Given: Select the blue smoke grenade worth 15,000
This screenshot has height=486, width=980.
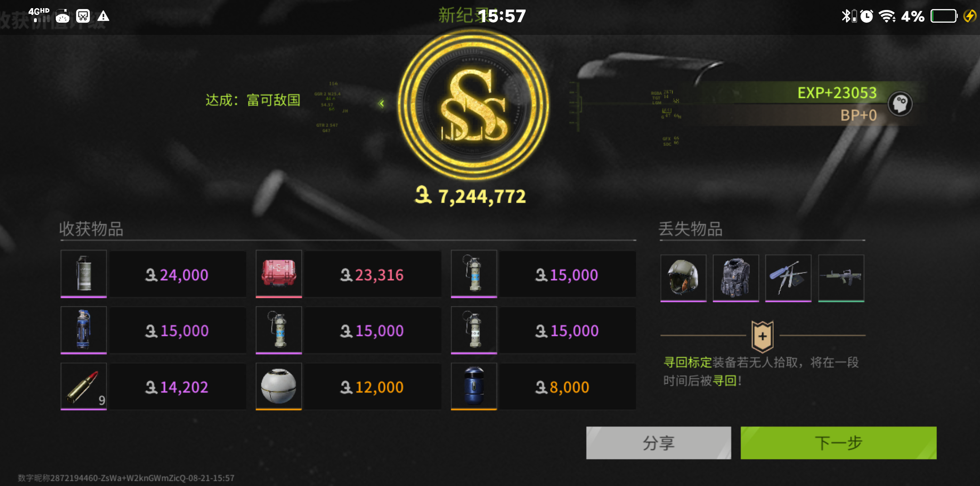Looking at the screenshot, I should tap(84, 330).
